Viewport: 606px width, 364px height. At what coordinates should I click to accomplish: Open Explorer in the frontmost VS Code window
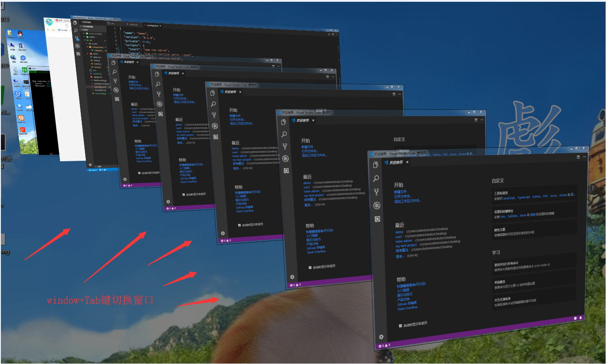tap(376, 164)
